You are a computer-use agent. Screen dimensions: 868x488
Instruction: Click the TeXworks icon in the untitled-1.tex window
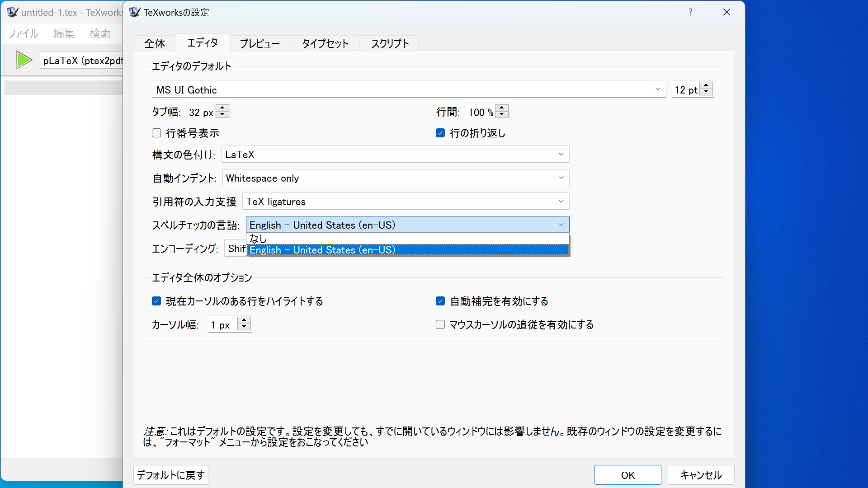click(x=13, y=12)
